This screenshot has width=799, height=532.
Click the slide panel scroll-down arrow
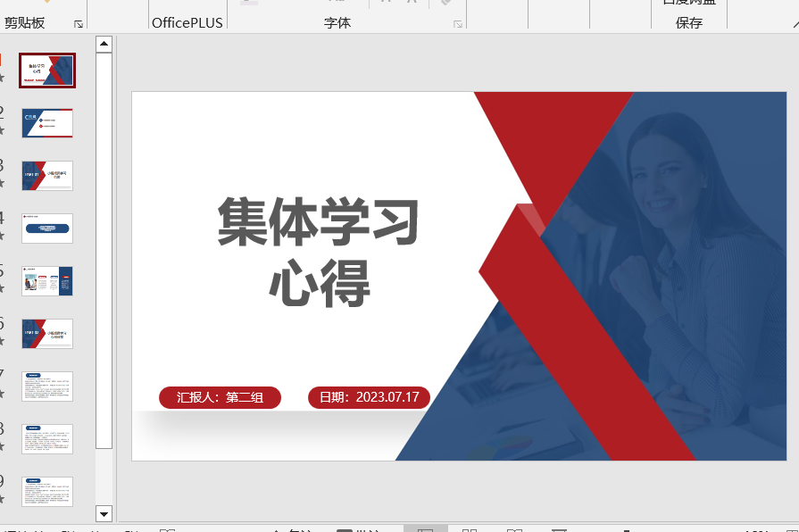(104, 513)
